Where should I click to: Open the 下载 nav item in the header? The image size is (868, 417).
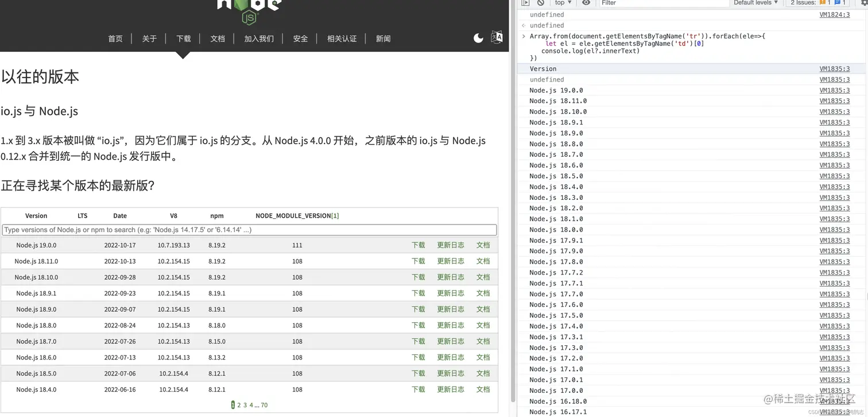[184, 38]
